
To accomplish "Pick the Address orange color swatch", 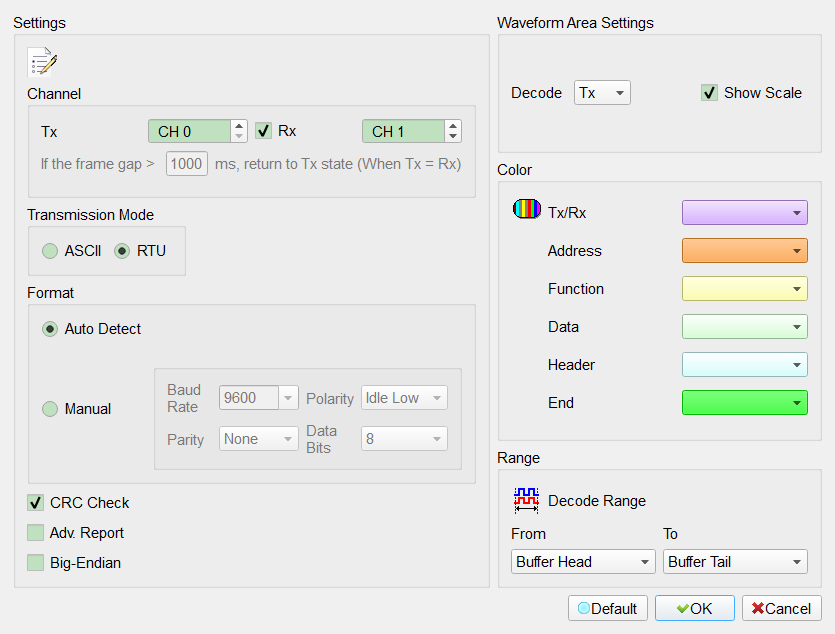I will tap(745, 251).
